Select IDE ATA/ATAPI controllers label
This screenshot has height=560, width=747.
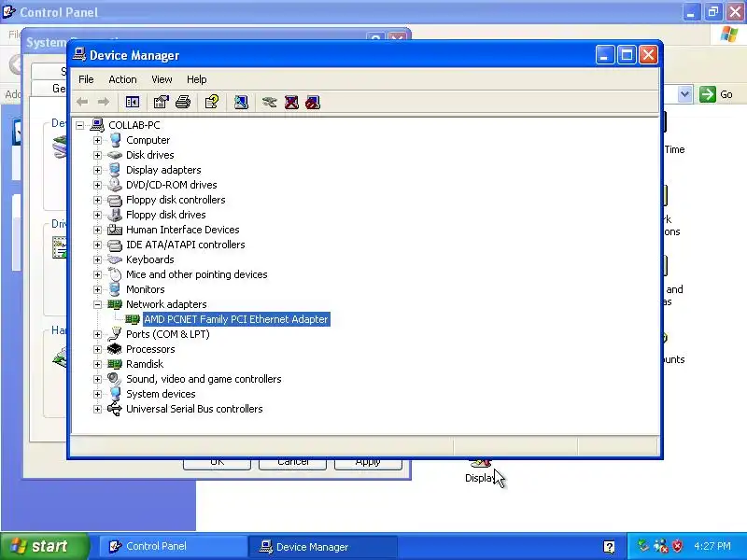[185, 245]
